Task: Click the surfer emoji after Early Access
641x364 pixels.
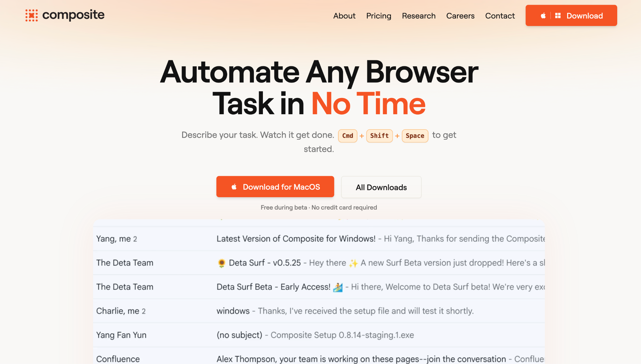Action: [338, 287]
